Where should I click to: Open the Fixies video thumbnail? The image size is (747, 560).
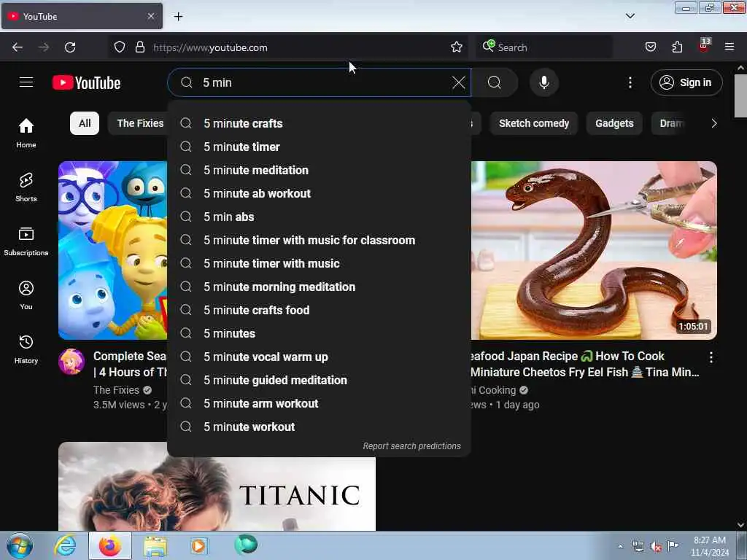pos(113,251)
